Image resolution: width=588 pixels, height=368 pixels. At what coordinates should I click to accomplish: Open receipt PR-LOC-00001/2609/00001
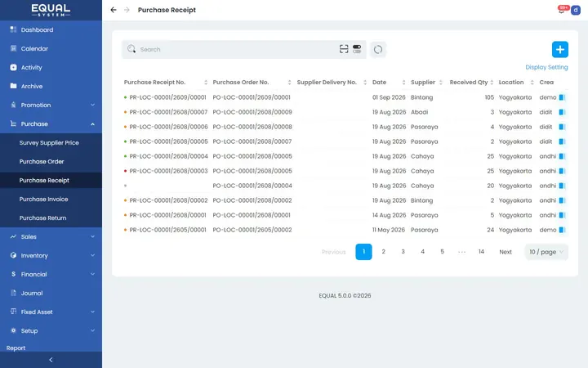pos(167,97)
